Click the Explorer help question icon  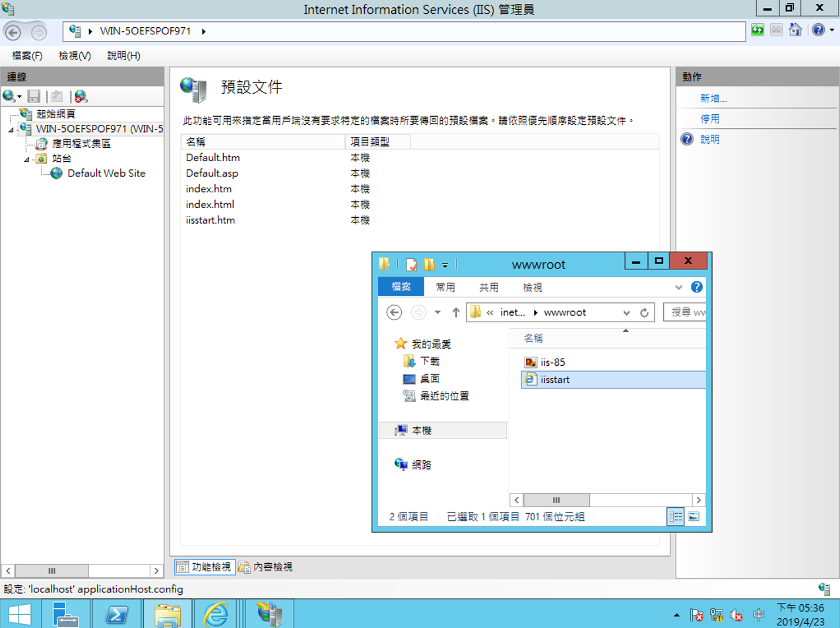click(697, 287)
